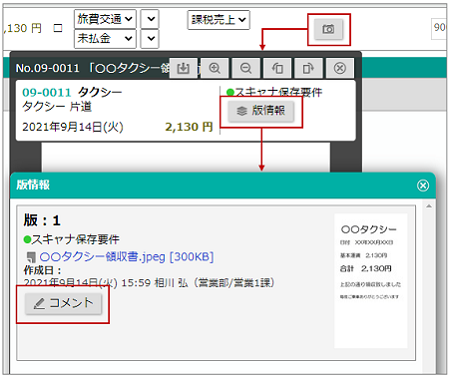
Task: Expand the 課税売上 tax category dropdown
Action: coord(218,20)
